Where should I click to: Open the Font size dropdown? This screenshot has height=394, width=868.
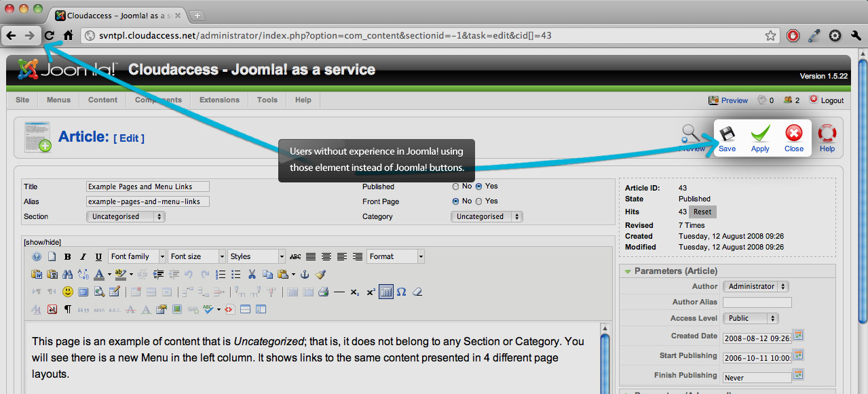(197, 257)
